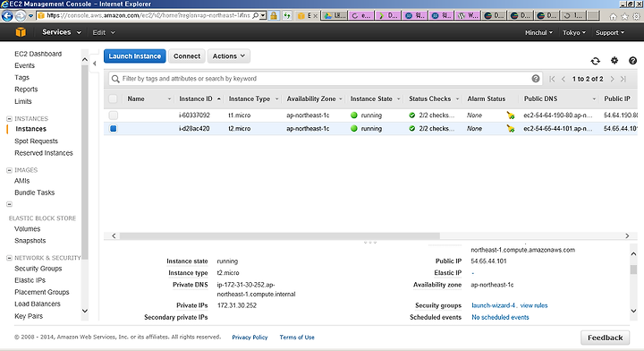The width and height of the screenshot is (644, 351).
Task: Open Spot Requests in sidebar
Action: pos(36,141)
